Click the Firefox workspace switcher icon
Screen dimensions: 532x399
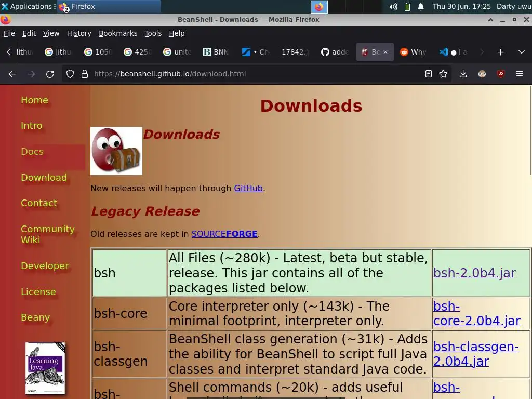[319, 7]
